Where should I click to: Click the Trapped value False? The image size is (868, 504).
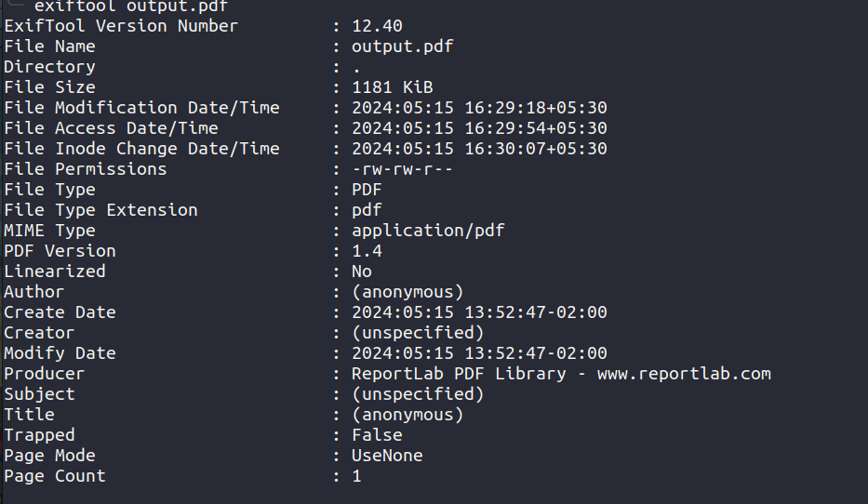[x=377, y=435]
